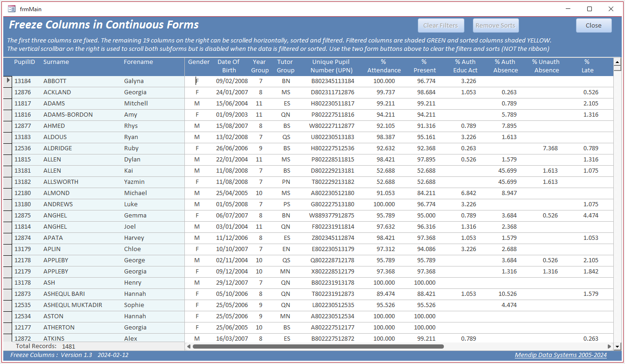Viewport: 625px width, 364px height.
Task: Click the Gender column header
Action: (x=199, y=62)
